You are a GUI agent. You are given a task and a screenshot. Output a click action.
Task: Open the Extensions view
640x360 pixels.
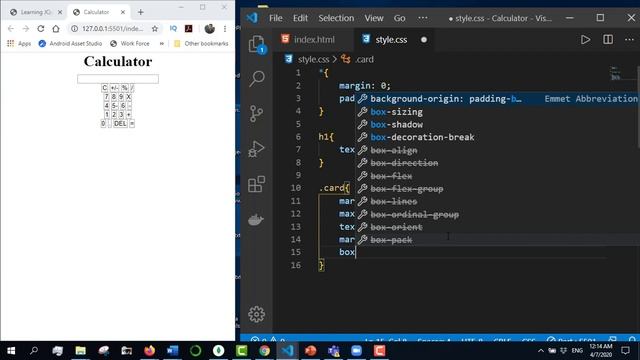pos(256,184)
